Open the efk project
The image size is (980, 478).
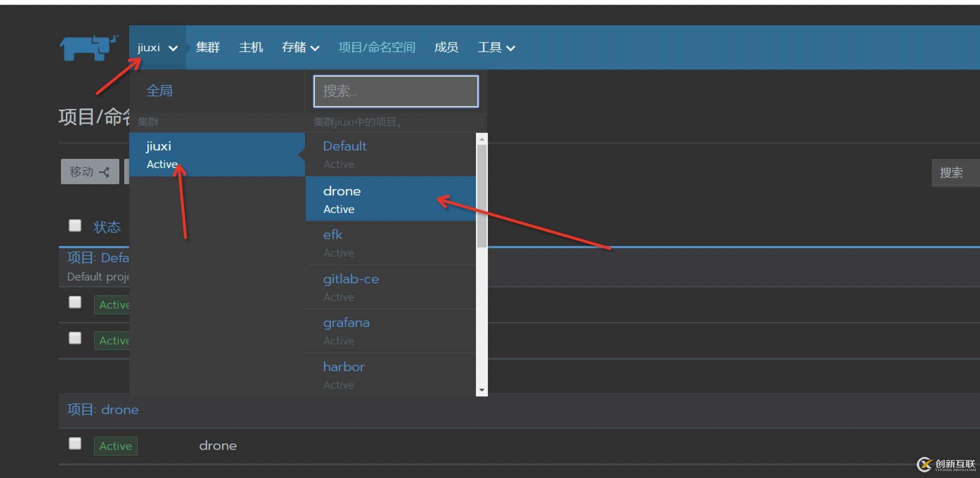(x=332, y=234)
